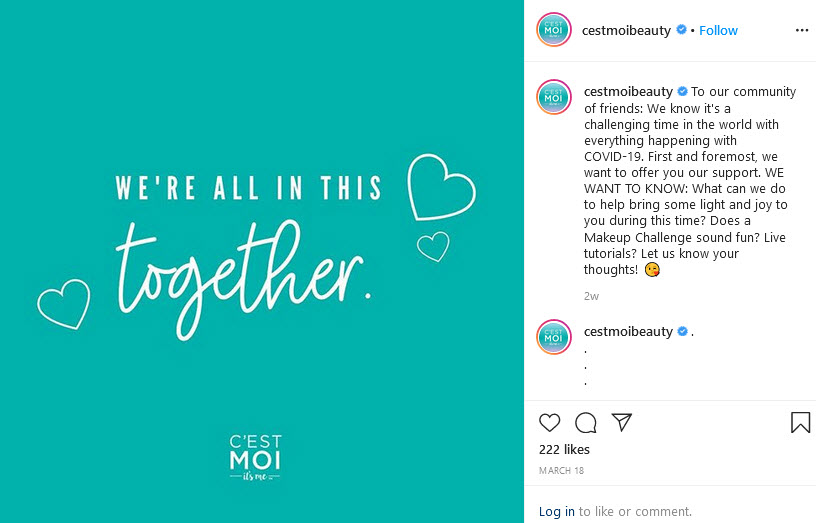Click the cestmoibeauty username in the caption
This screenshot has width=816, height=523.
pyautogui.click(x=628, y=92)
